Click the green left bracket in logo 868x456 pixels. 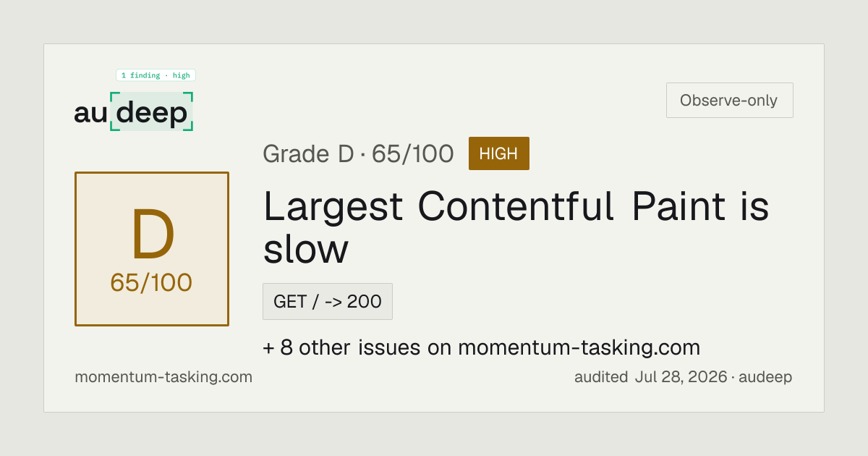(x=114, y=111)
